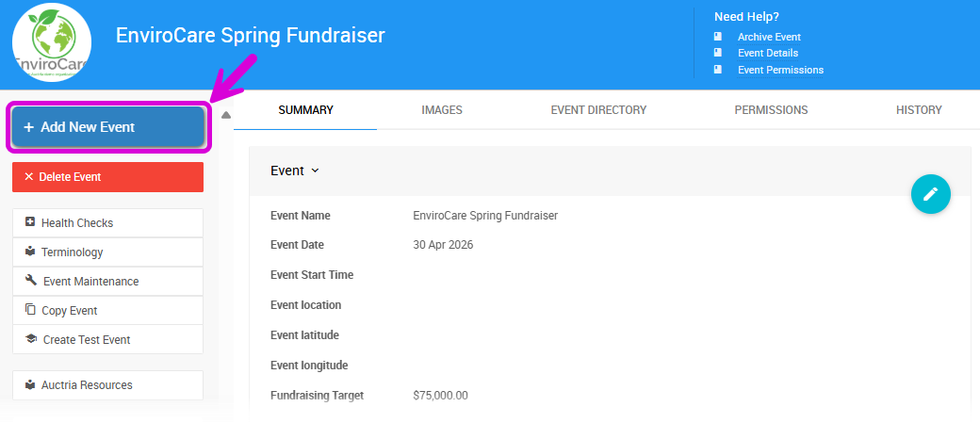Open the Event Directory tab
This screenshot has width=980, height=423.
[598, 110]
